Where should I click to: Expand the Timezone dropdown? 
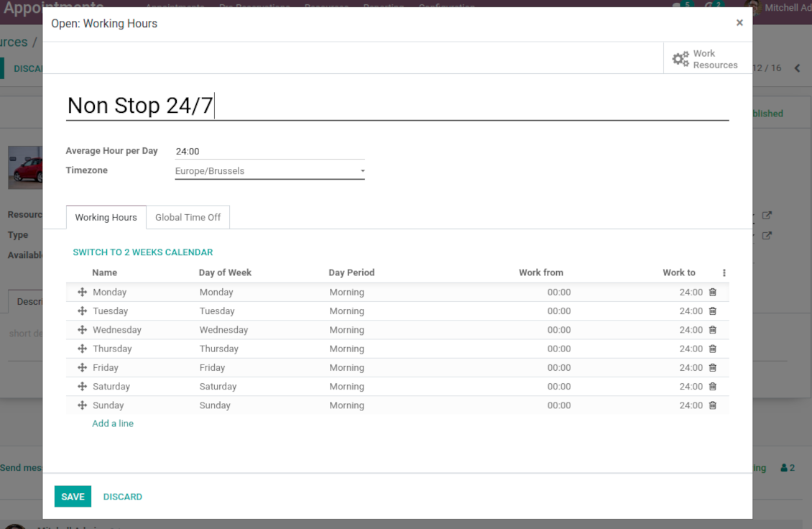pos(269,171)
